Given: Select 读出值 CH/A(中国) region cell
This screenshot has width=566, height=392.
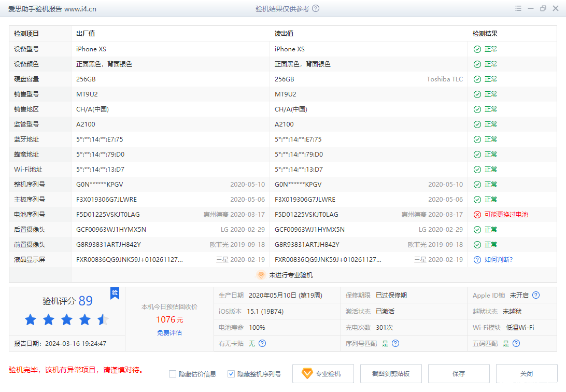Looking at the screenshot, I should point(291,109).
